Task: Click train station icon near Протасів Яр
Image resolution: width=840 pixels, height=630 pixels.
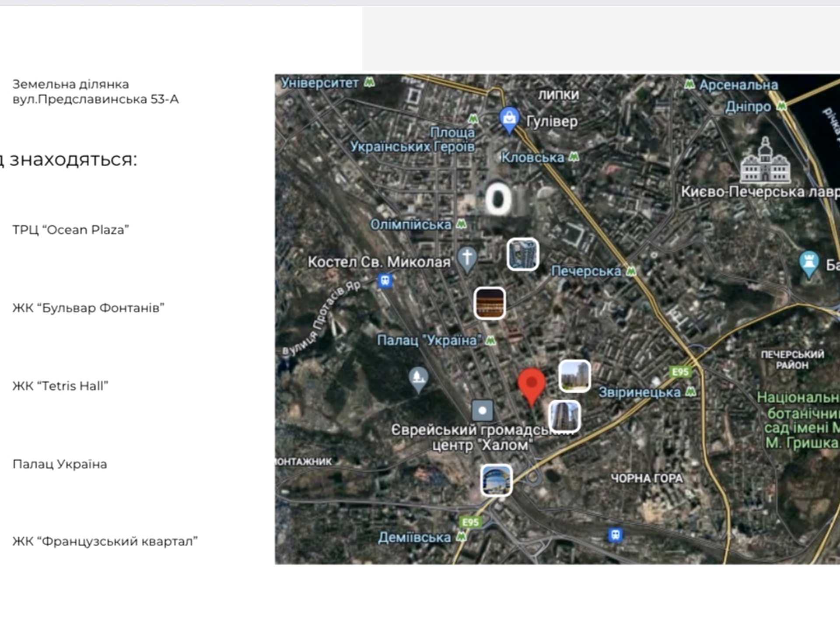Action: pyautogui.click(x=385, y=280)
